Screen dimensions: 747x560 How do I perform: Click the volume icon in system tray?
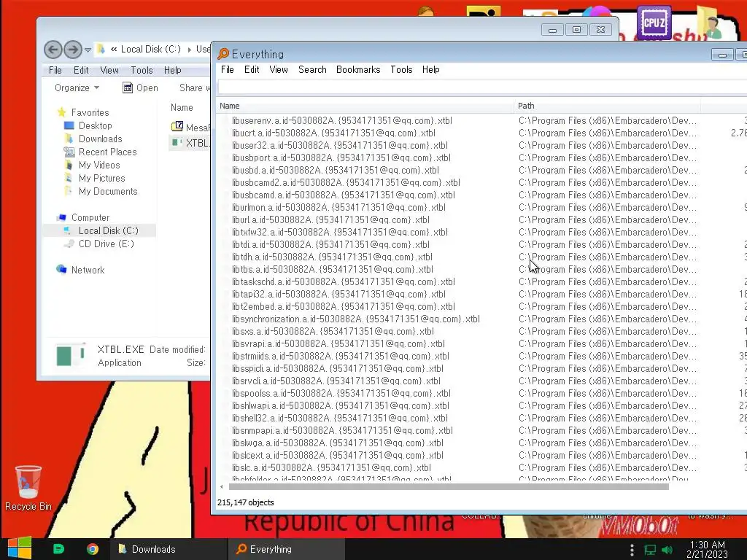[667, 550]
